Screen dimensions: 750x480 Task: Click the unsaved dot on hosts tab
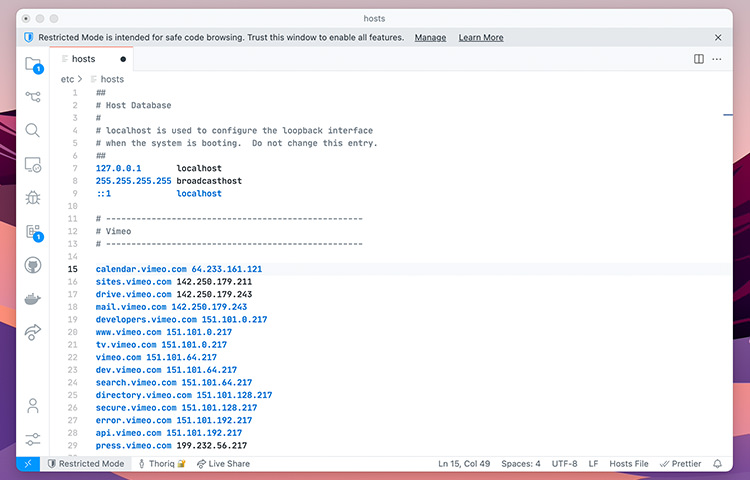[123, 59]
